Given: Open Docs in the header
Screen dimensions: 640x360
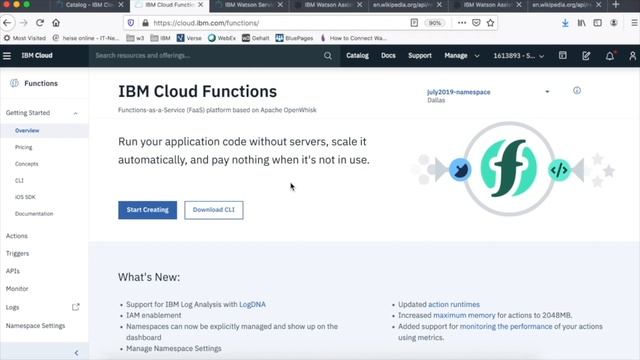Looking at the screenshot, I should (x=388, y=56).
